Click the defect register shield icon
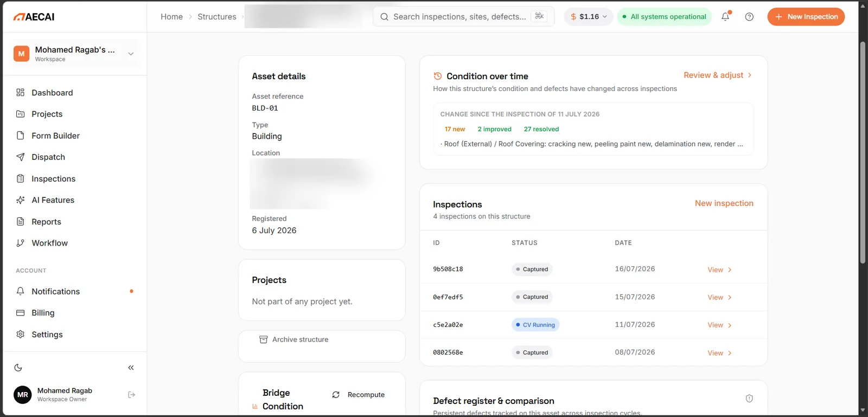This screenshot has width=868, height=417. (749, 399)
